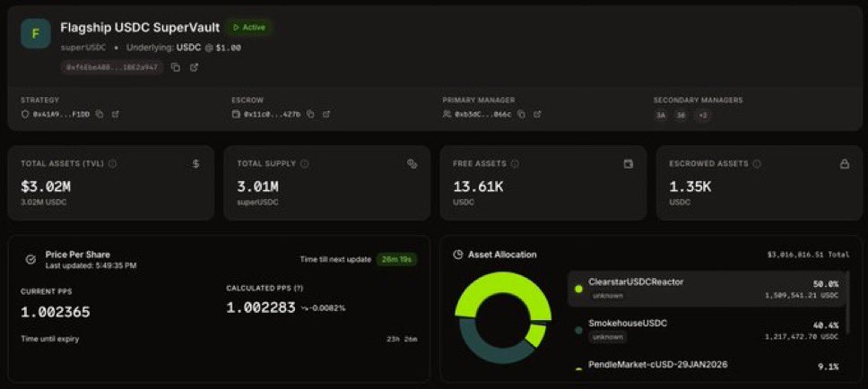This screenshot has width=868, height=389.
Task: Copy the Primary Manager address
Action: [522, 114]
